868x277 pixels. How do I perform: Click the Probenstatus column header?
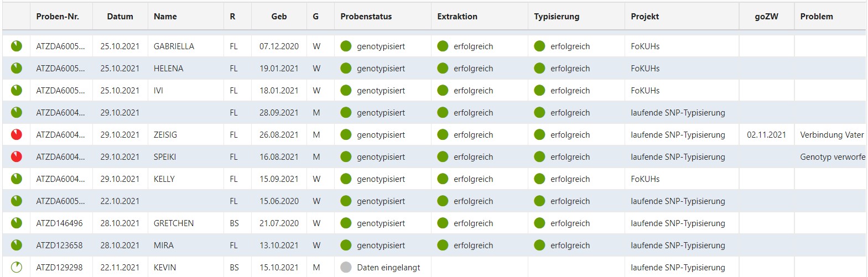click(x=366, y=17)
